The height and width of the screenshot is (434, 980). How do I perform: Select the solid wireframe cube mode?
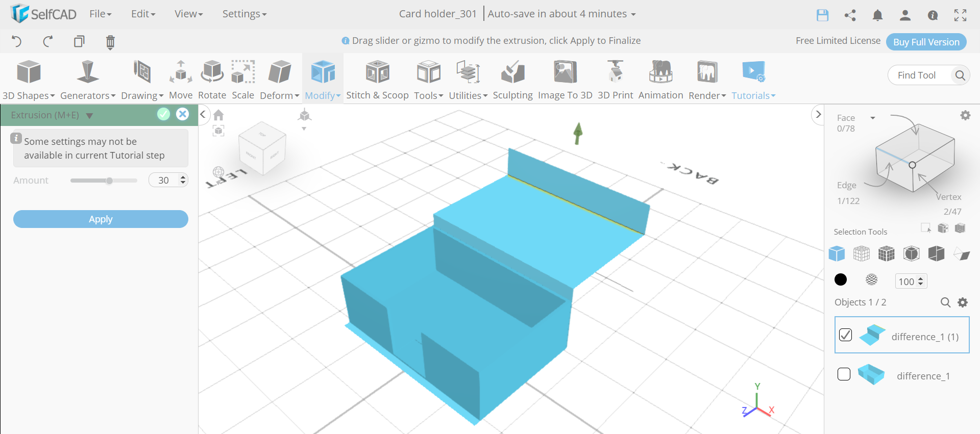point(887,253)
